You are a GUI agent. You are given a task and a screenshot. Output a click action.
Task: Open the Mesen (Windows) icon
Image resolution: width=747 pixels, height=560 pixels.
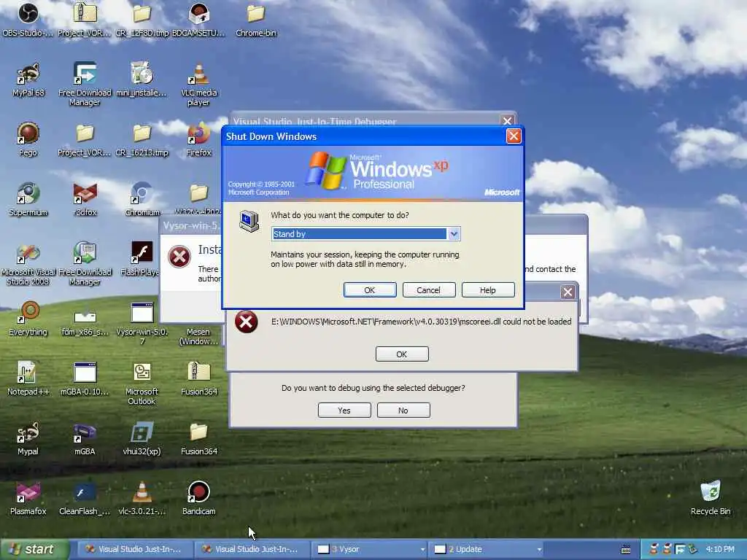click(198, 336)
